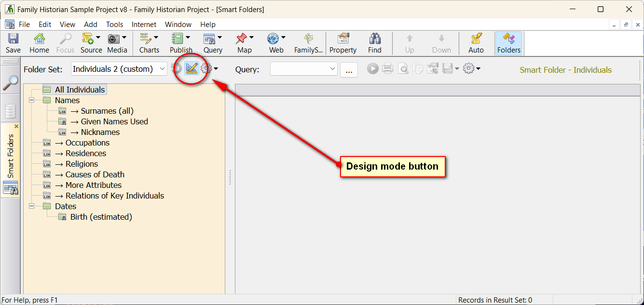The width and height of the screenshot is (644, 305).
Task: Click the magnifier icon in left sidebar
Action: pos(11,82)
